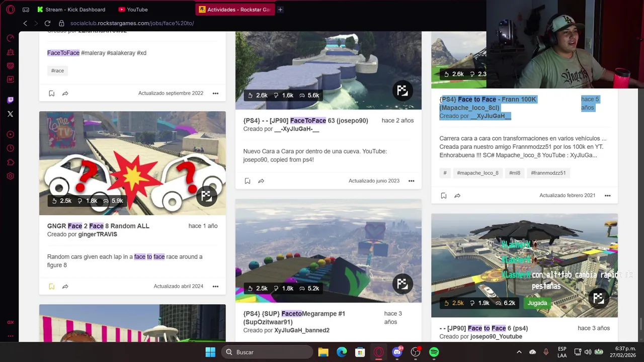
Task: Click the address bar URL field
Action: point(132,23)
